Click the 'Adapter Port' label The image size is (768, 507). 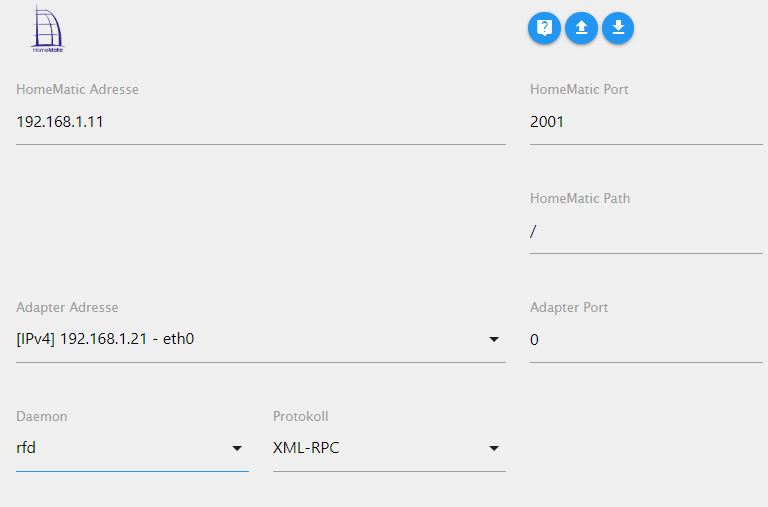coord(569,307)
